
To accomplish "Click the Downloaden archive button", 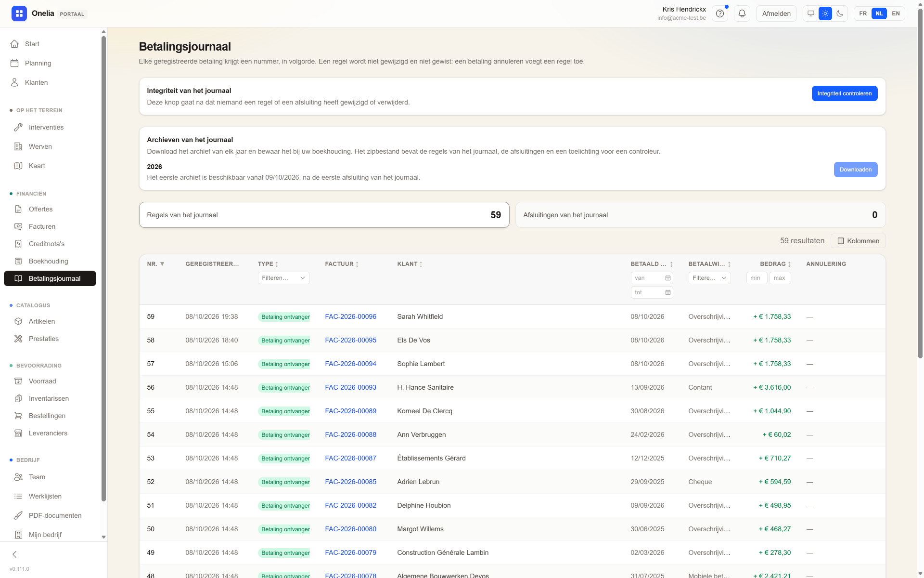I will [855, 170].
